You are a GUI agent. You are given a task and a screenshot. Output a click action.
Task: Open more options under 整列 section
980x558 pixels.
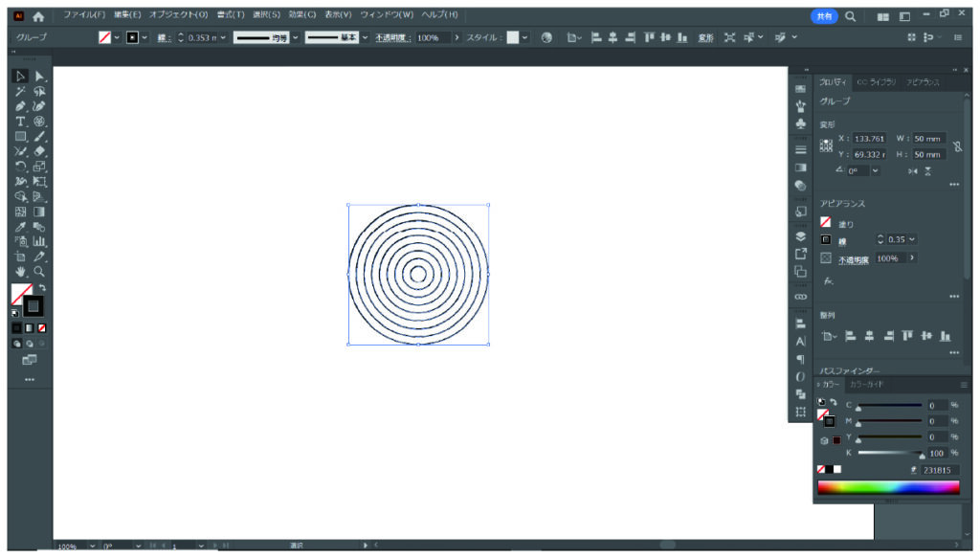point(954,354)
